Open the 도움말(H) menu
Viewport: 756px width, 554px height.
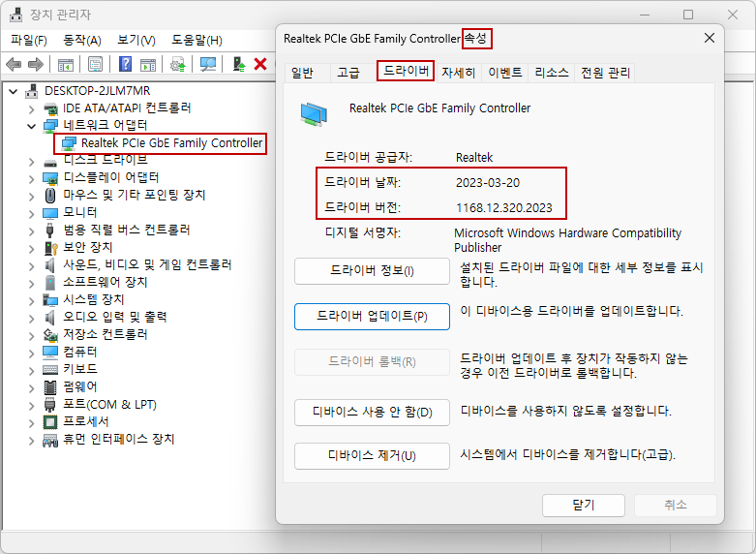[197, 40]
